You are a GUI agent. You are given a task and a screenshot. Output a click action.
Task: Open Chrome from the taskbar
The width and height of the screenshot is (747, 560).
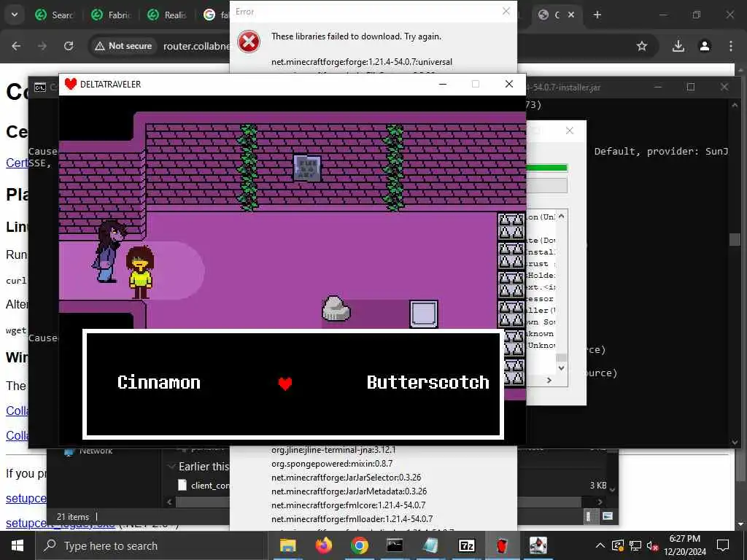click(359, 545)
